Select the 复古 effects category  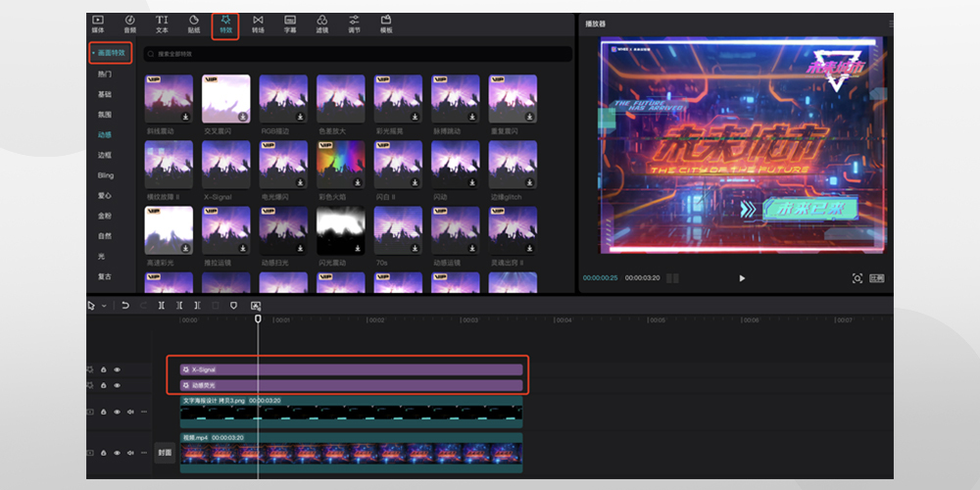(105, 276)
